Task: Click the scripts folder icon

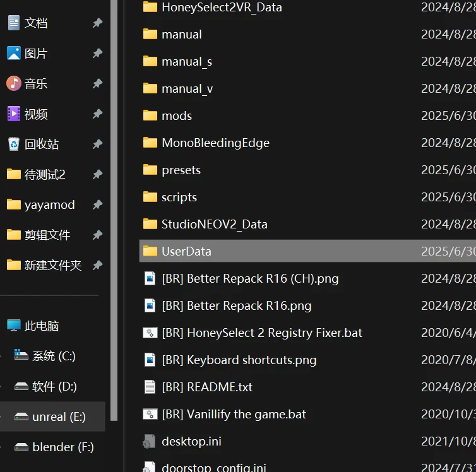Action: (x=150, y=197)
